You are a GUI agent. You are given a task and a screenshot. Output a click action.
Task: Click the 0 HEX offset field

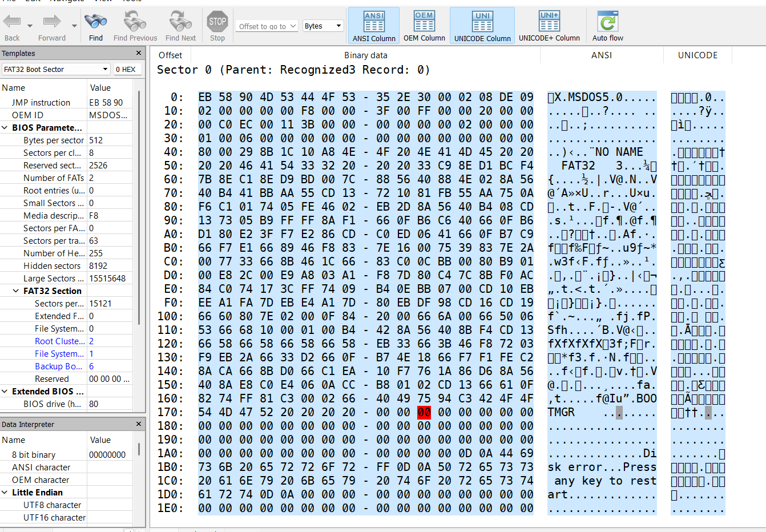coord(126,69)
